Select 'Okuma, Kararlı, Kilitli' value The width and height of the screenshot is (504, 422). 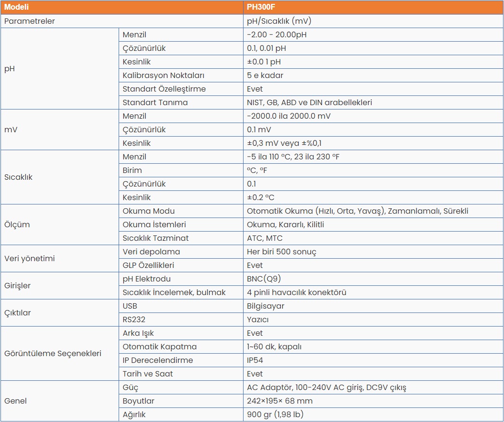286,224
